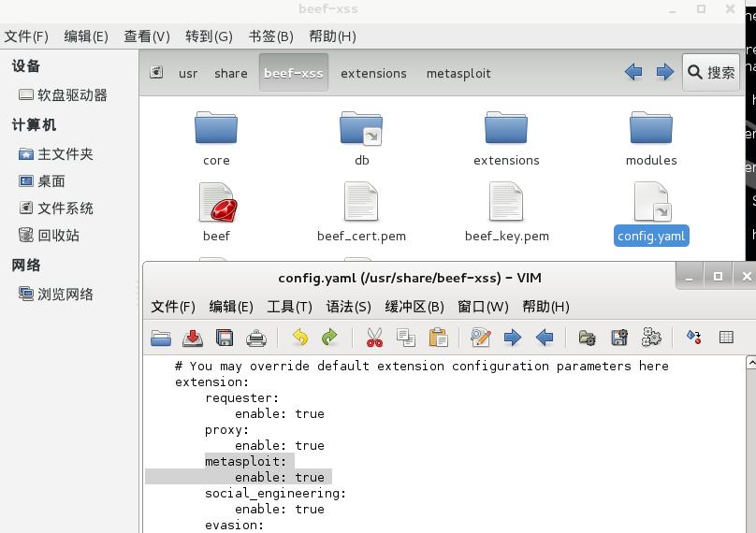Click the open file icon in VIM toolbar
The height and width of the screenshot is (533, 756).
(161, 338)
